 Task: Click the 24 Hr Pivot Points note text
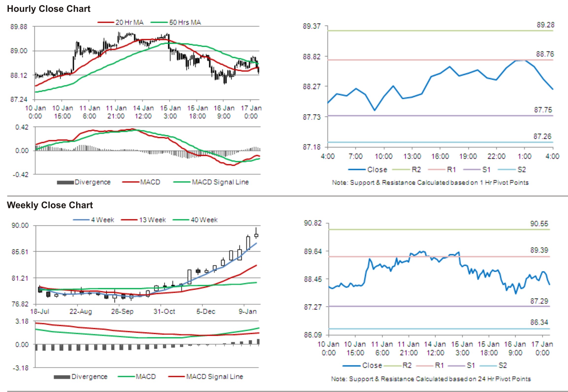pyautogui.click(x=431, y=379)
